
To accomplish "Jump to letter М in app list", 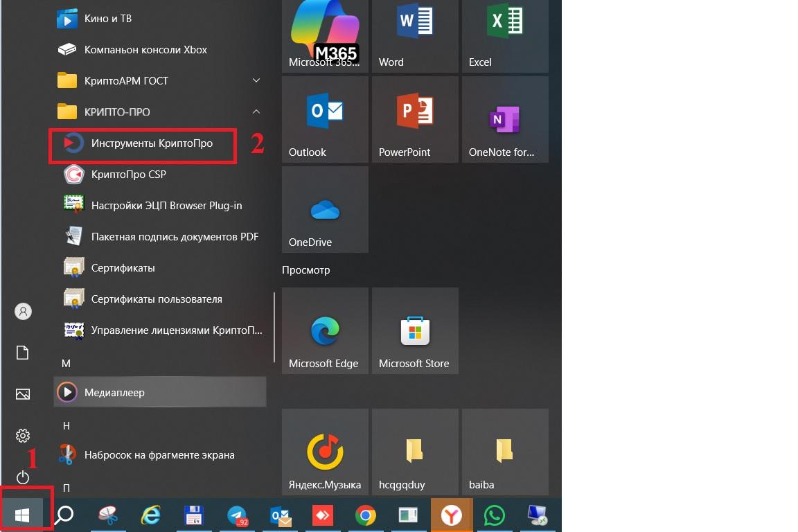I will 66,364.
